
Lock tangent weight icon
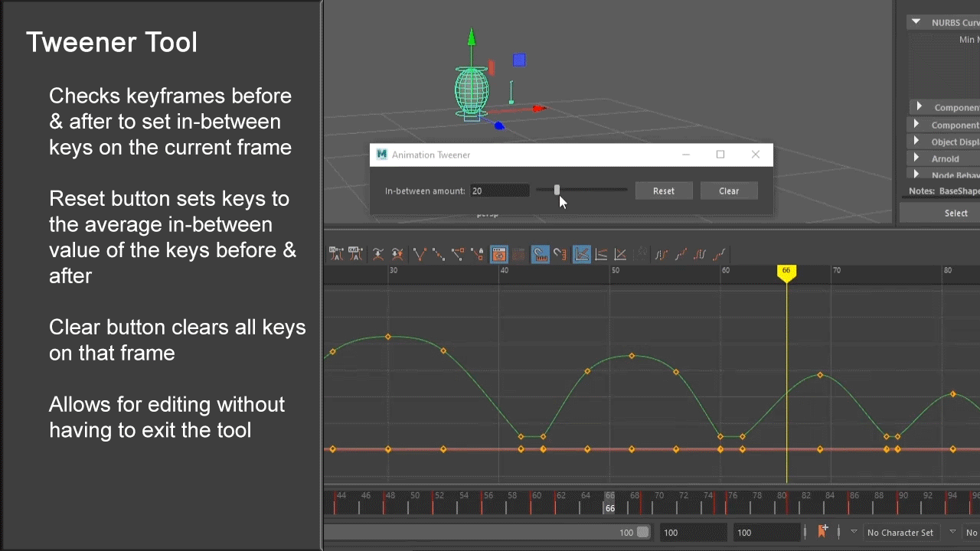(x=477, y=254)
